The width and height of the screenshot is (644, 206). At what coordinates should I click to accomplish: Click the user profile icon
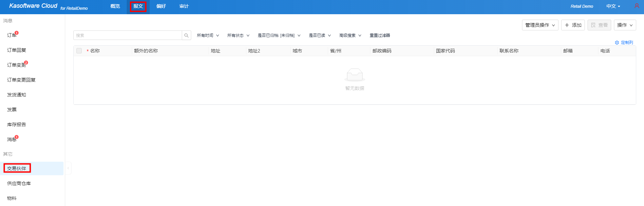(x=637, y=6)
